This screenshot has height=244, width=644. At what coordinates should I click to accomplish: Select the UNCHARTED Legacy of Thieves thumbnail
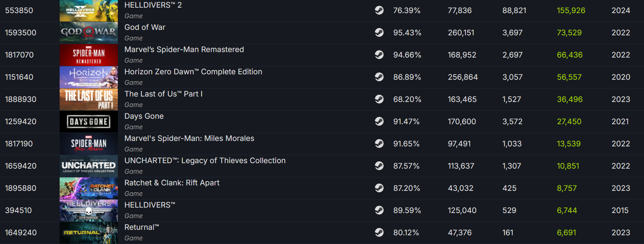point(89,166)
